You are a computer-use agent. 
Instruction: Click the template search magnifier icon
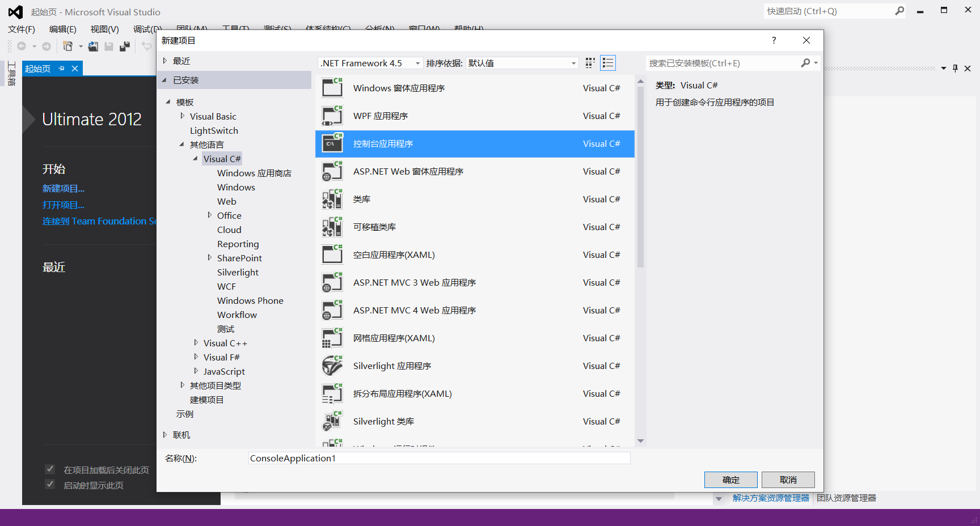(x=806, y=63)
